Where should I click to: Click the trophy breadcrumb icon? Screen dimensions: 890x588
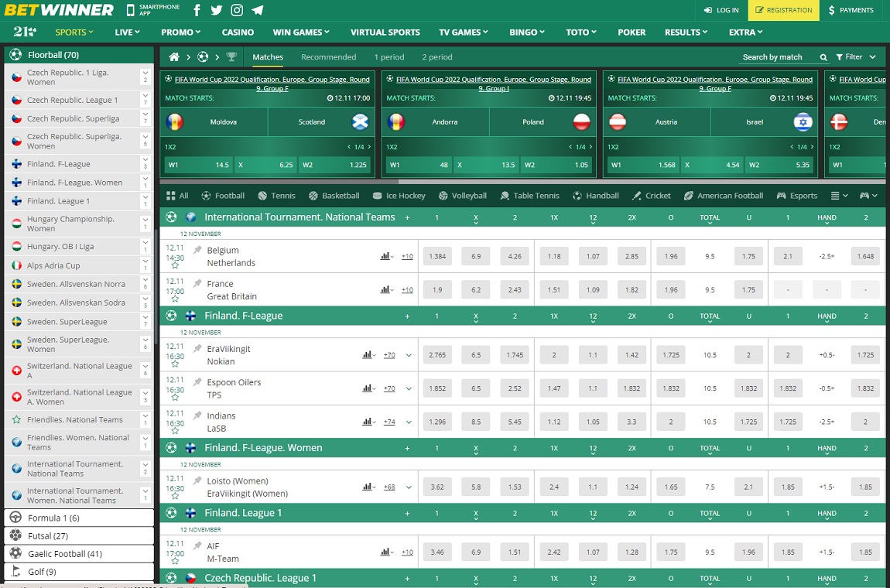click(x=231, y=56)
